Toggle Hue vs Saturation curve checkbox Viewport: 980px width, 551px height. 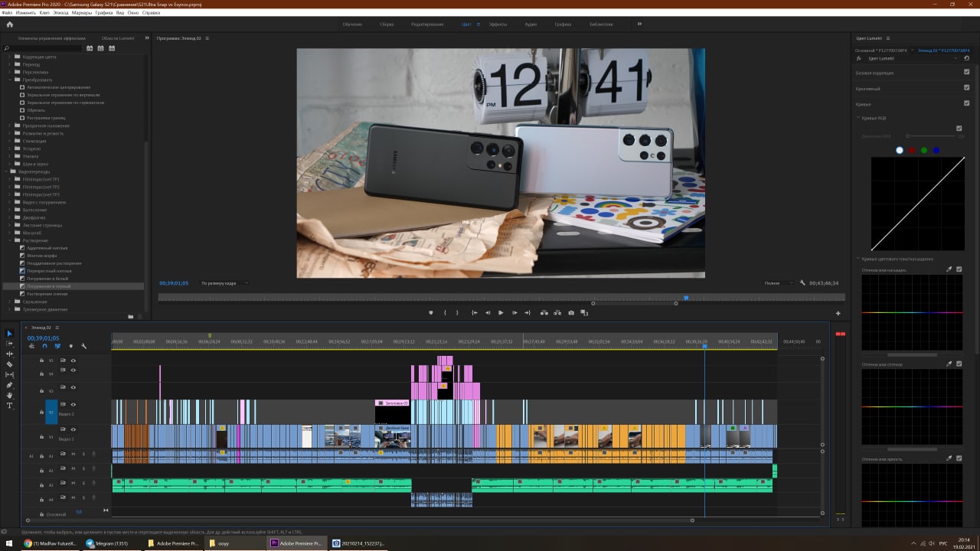959,269
